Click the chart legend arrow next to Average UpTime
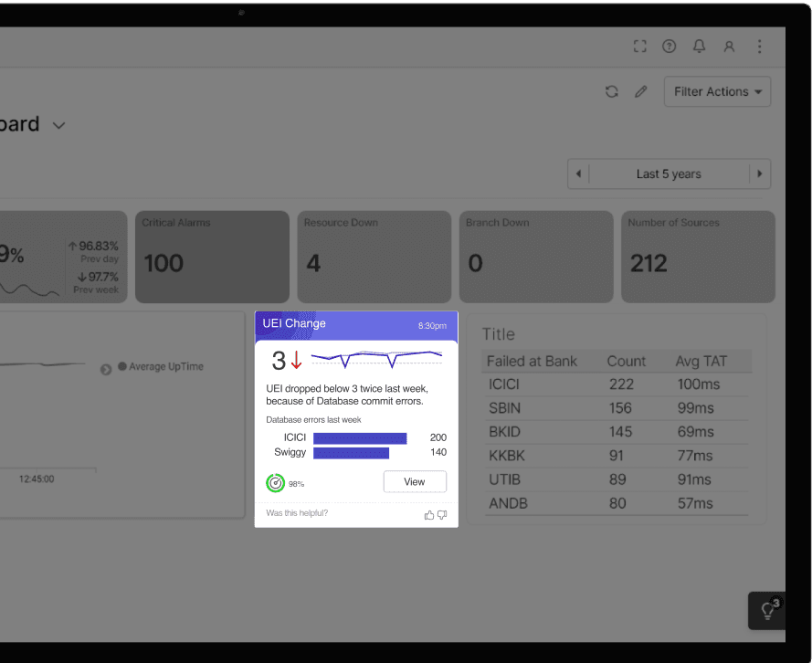The width and height of the screenshot is (812, 663). pos(106,370)
